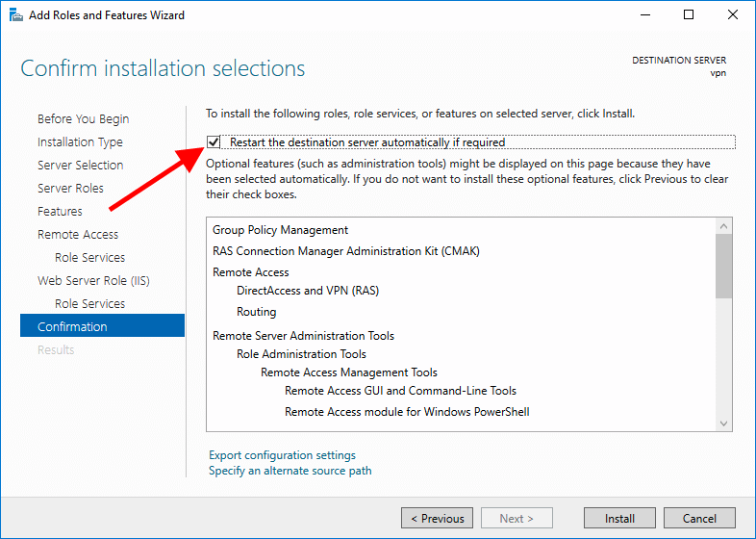Viewport: 756px width, 539px height.
Task: Click Specify an alternate source path
Action: pyautogui.click(x=290, y=471)
